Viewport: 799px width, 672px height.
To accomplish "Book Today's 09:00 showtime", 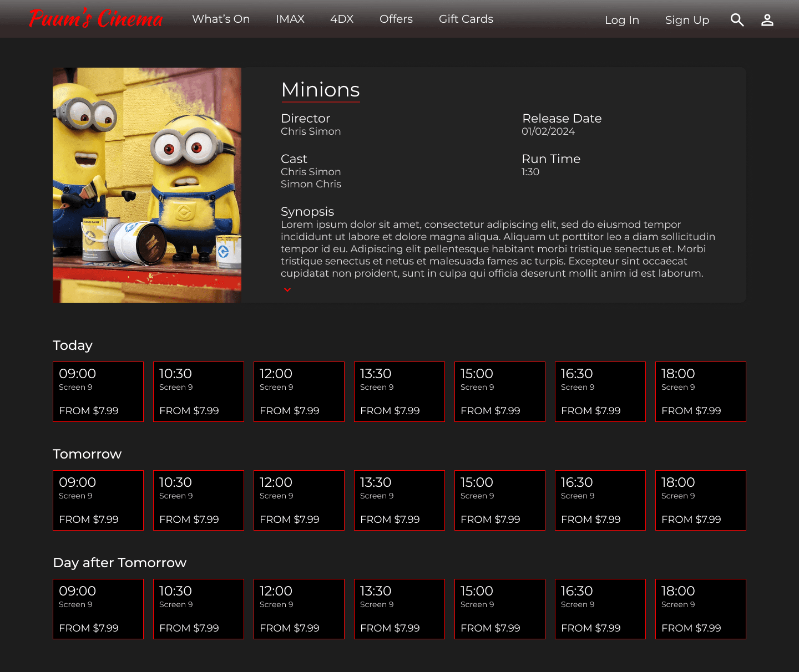I will pos(98,392).
